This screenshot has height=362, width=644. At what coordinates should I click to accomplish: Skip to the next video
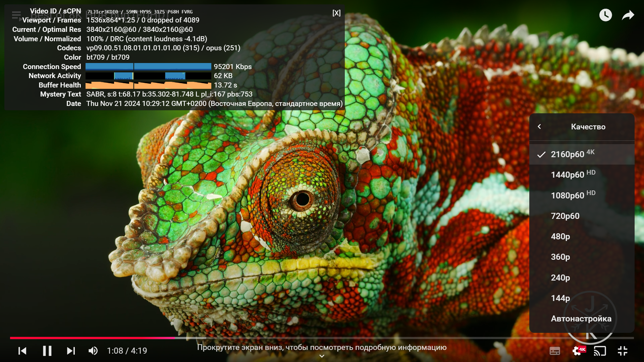[71, 351]
